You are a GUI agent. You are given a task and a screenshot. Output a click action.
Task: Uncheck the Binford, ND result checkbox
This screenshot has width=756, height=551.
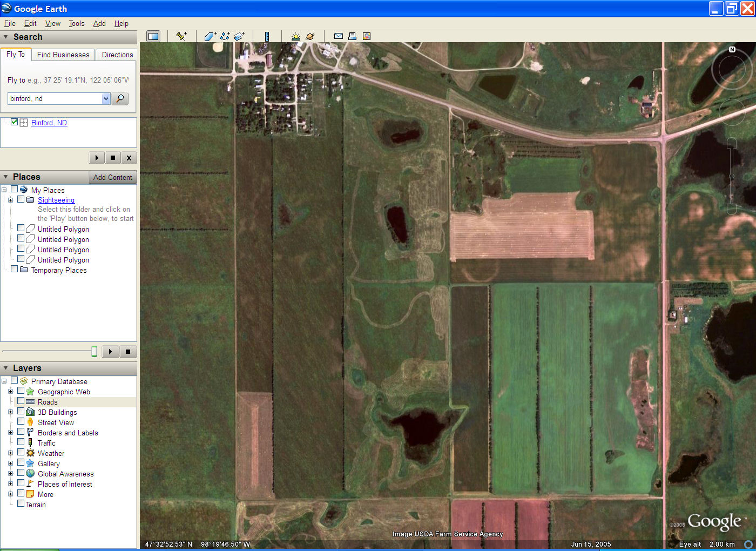(15, 122)
